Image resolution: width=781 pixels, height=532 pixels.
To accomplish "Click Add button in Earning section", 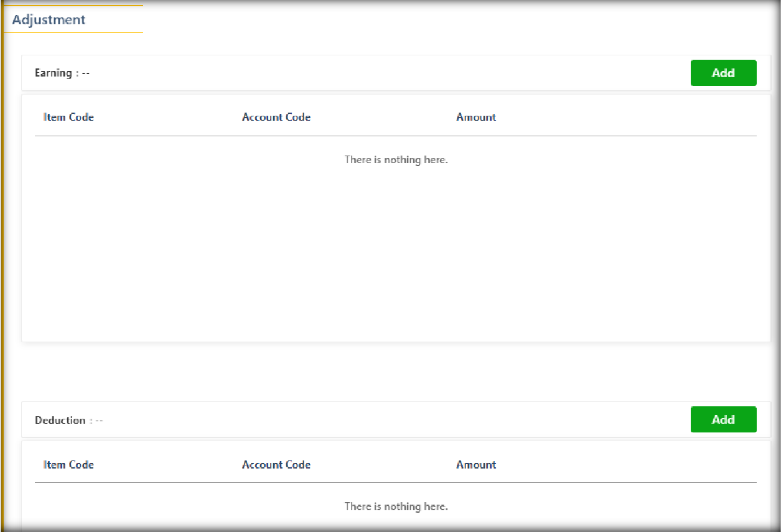I will click(723, 73).
